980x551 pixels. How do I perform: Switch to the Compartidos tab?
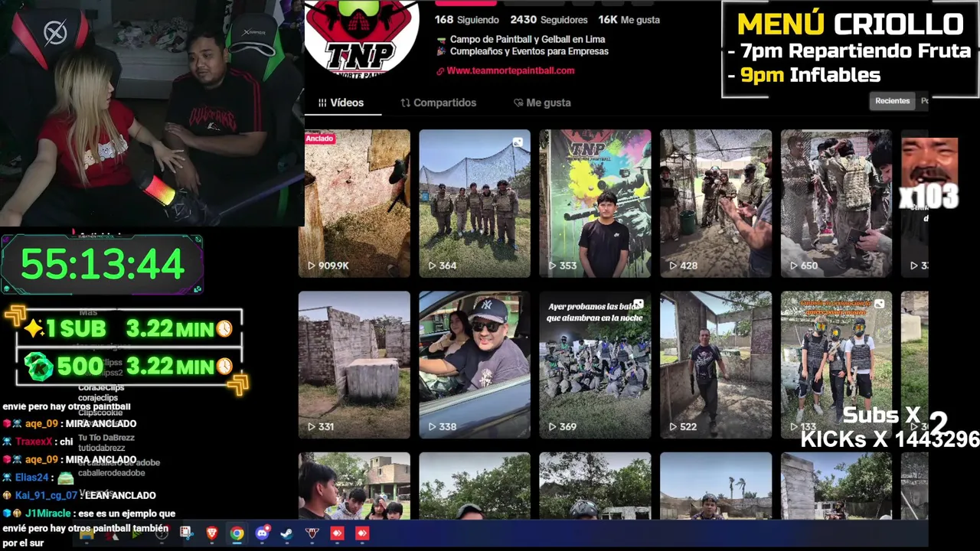[439, 103]
